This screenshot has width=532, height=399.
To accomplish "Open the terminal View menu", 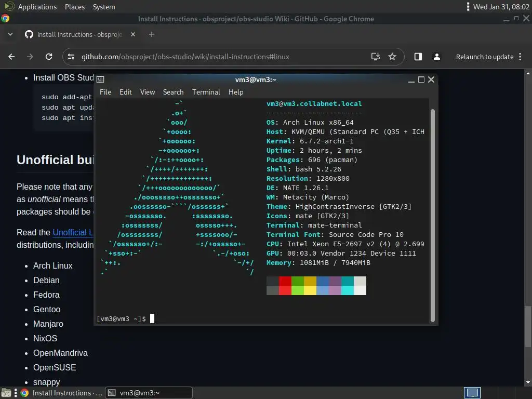I will (147, 92).
